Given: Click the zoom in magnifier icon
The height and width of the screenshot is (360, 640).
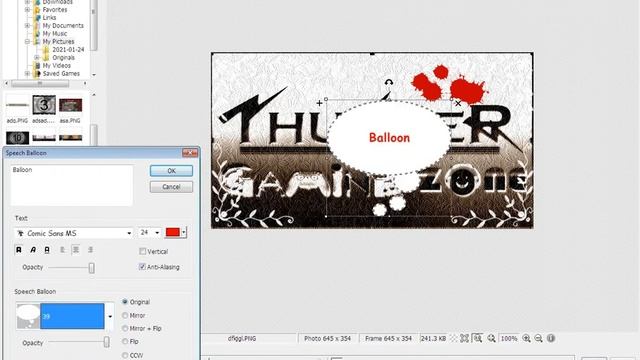Looking at the screenshot, I should click(x=527, y=338).
